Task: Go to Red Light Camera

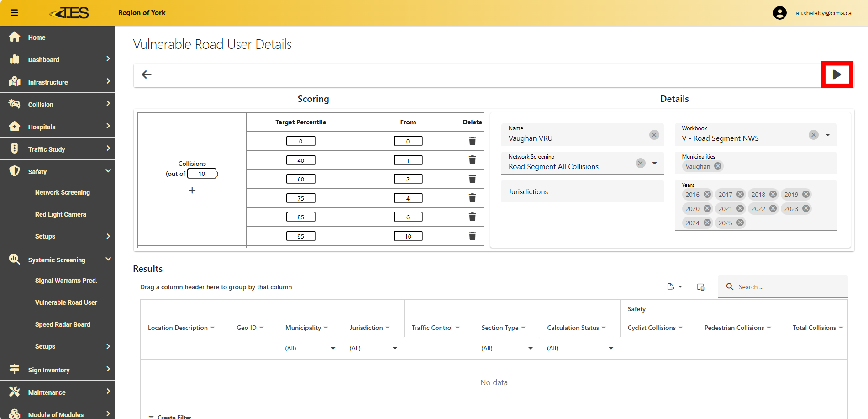Action: 60,214
